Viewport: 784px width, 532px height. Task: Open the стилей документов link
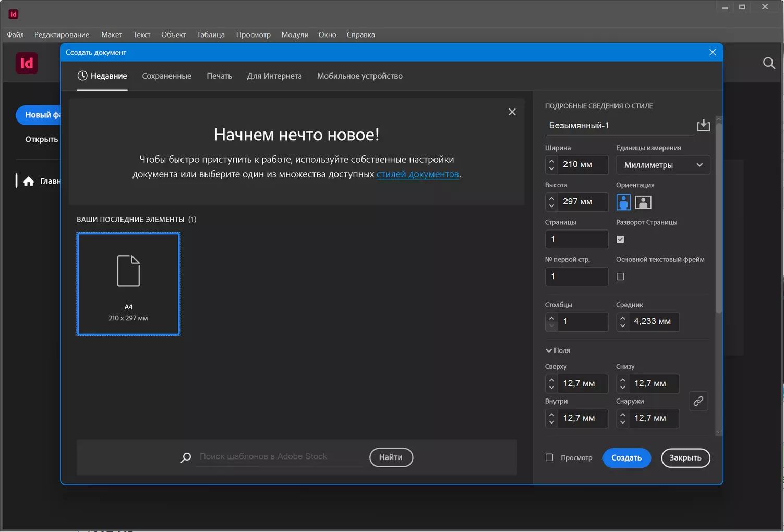(x=418, y=174)
